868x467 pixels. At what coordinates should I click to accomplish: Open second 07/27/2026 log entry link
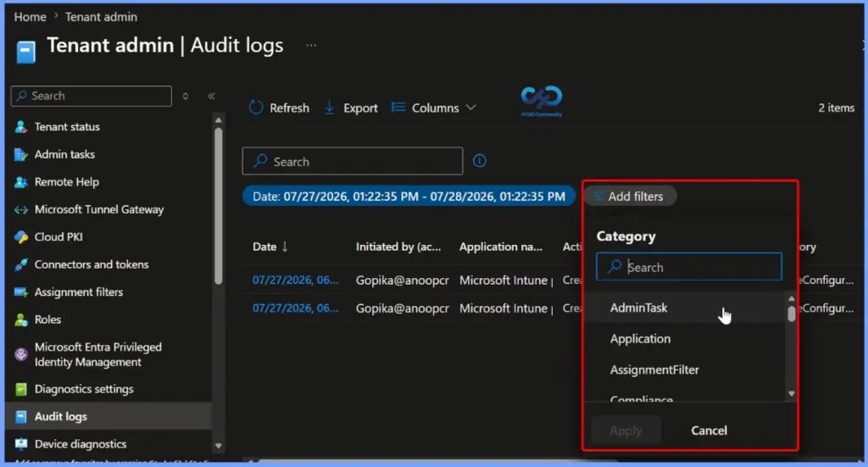point(295,309)
